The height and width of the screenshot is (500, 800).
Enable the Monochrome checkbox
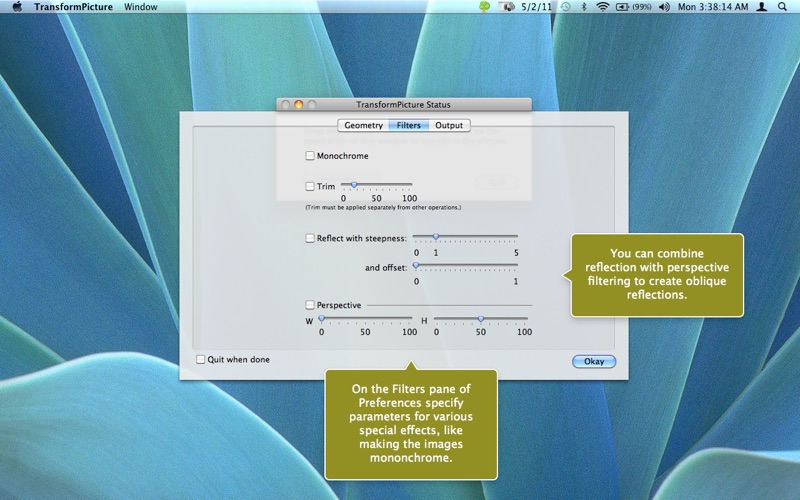[310, 156]
